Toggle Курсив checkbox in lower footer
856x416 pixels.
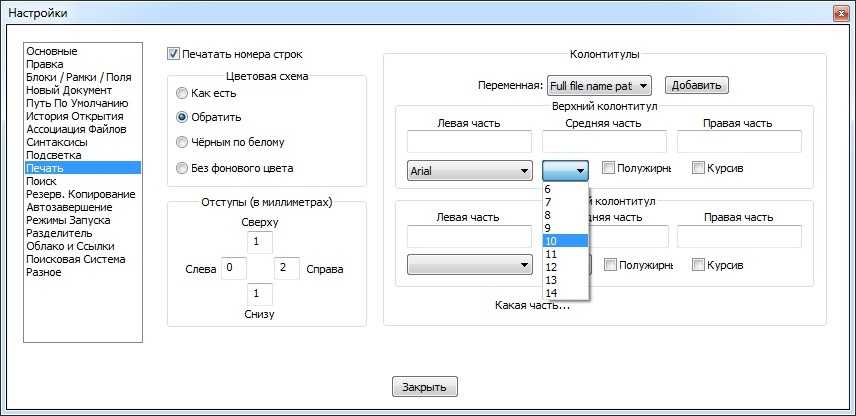point(698,265)
